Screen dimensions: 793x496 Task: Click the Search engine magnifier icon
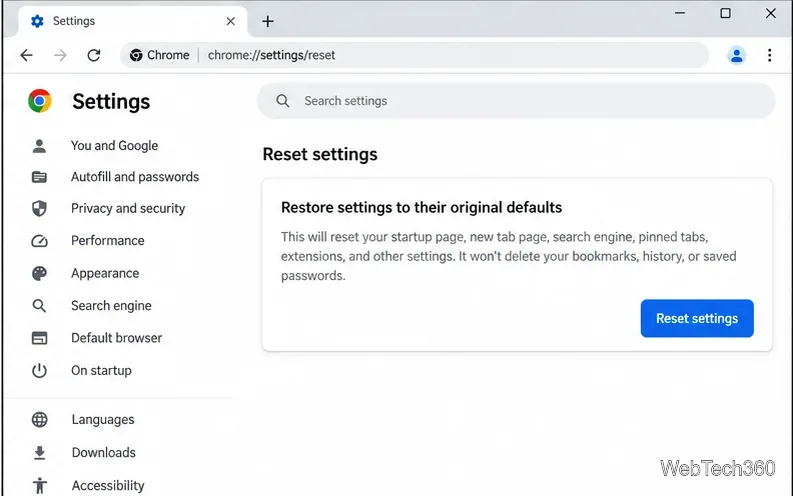(x=39, y=305)
